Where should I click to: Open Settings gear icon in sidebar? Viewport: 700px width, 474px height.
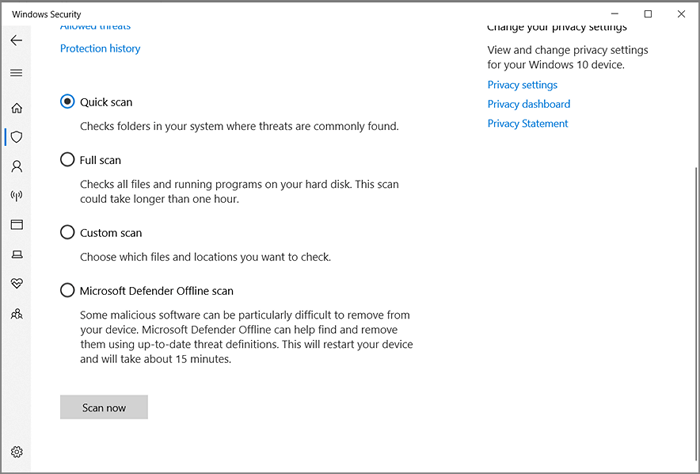coord(16,452)
